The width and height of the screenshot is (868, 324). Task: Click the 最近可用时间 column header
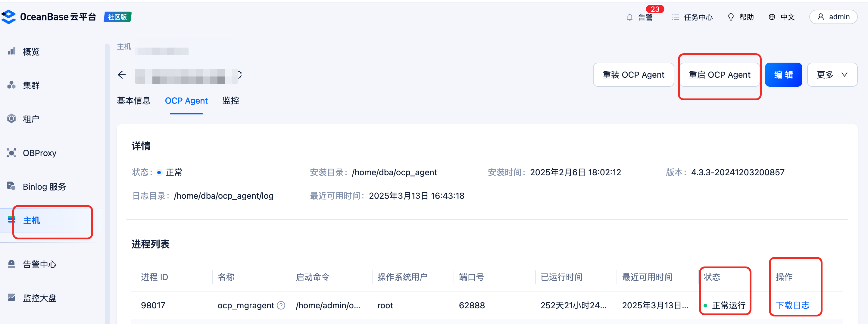(647, 277)
